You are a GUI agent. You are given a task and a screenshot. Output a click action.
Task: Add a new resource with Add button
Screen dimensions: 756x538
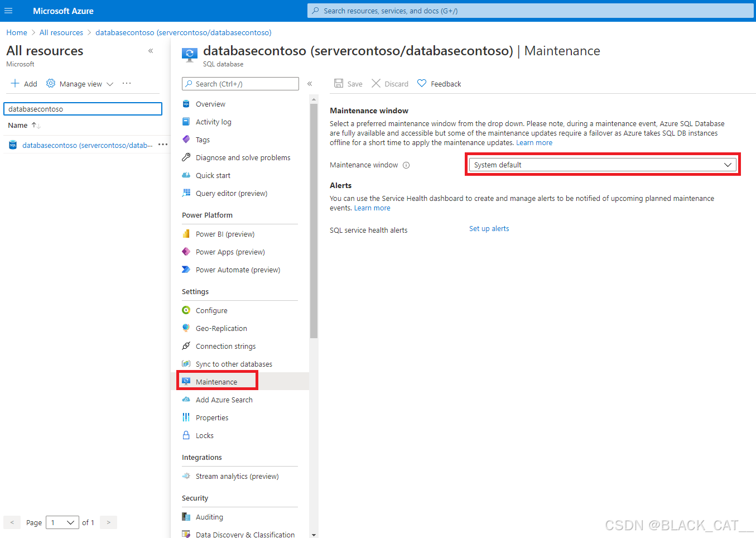tap(24, 84)
